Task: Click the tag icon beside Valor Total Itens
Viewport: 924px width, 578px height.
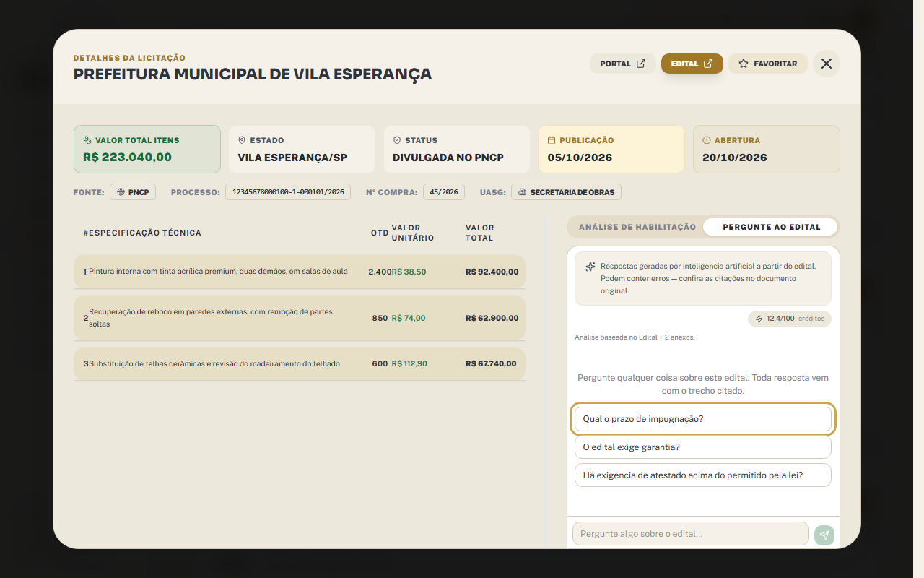Action: 87,140
